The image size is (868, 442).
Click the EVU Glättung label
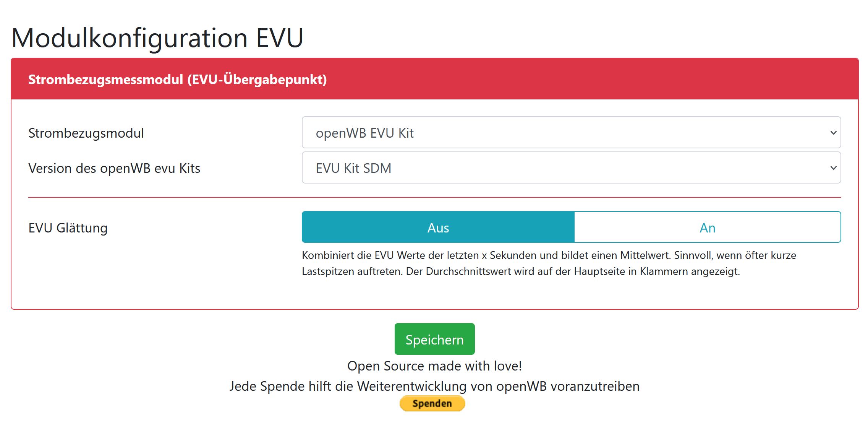pyautogui.click(x=68, y=228)
